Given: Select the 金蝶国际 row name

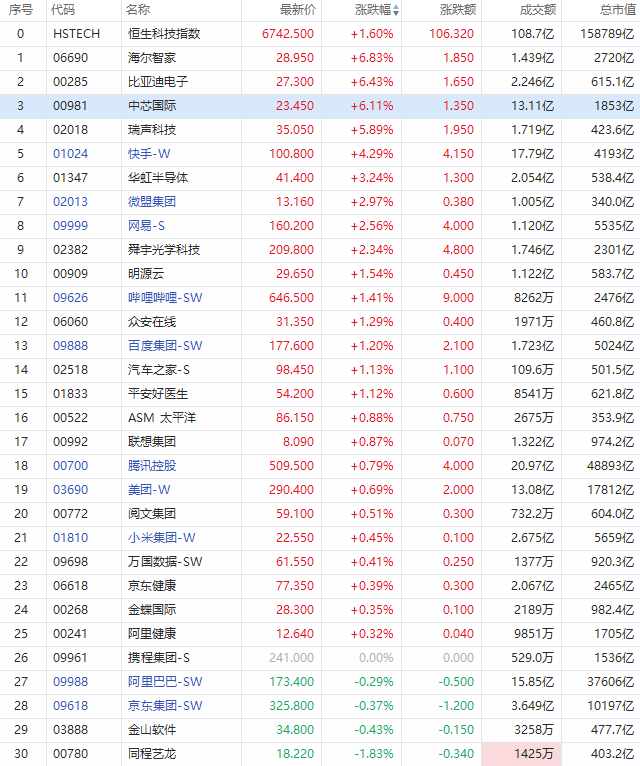Looking at the screenshot, I should point(152,610).
